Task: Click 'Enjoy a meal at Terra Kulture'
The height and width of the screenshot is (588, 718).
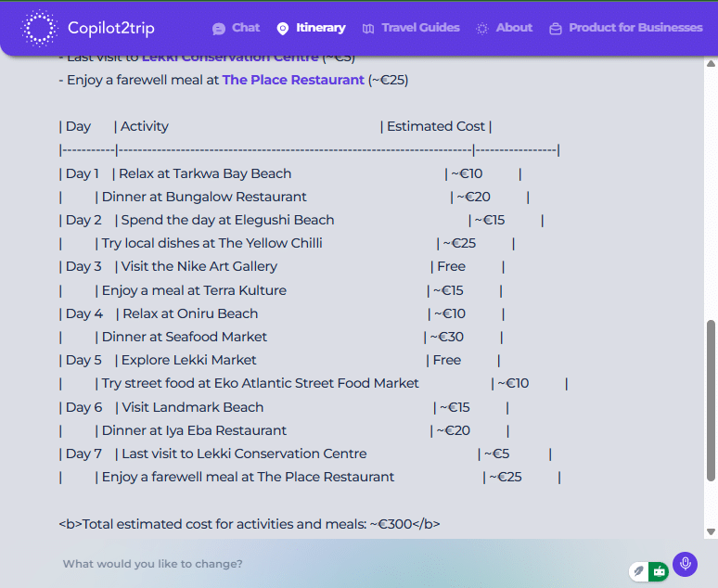Action: click(x=194, y=290)
